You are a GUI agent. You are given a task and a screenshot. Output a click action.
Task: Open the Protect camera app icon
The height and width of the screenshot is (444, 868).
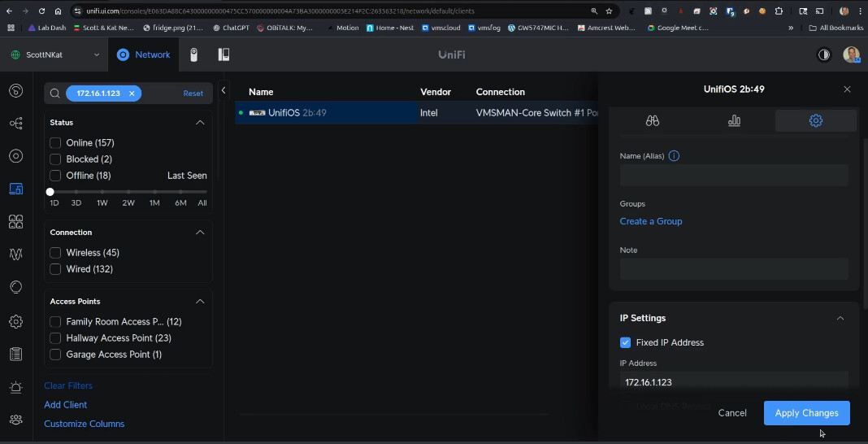point(193,54)
